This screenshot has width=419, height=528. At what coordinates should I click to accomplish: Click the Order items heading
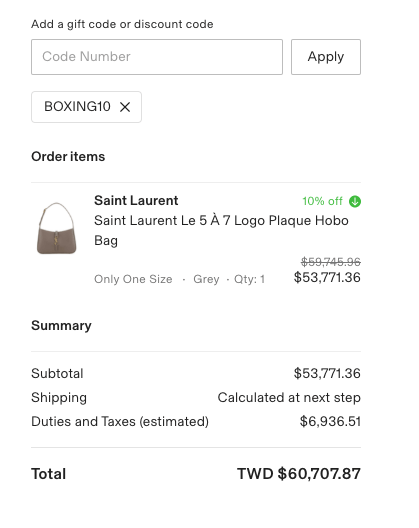coord(68,157)
